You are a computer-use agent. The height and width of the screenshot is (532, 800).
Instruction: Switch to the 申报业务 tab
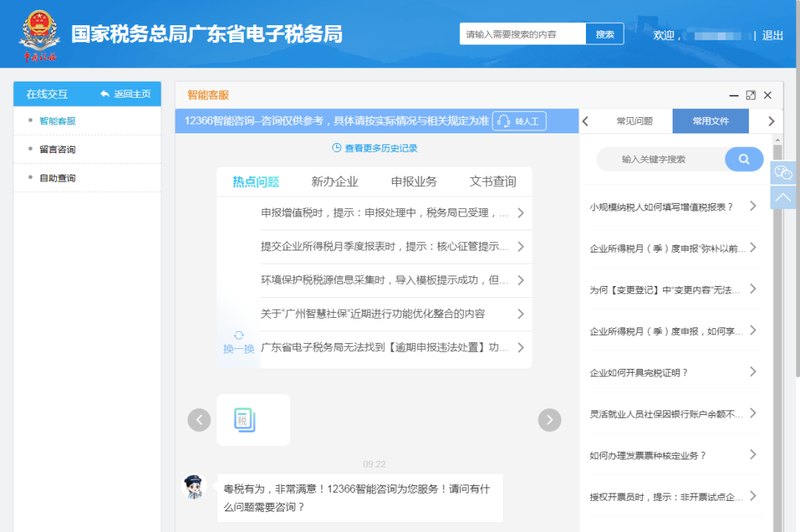click(x=414, y=182)
